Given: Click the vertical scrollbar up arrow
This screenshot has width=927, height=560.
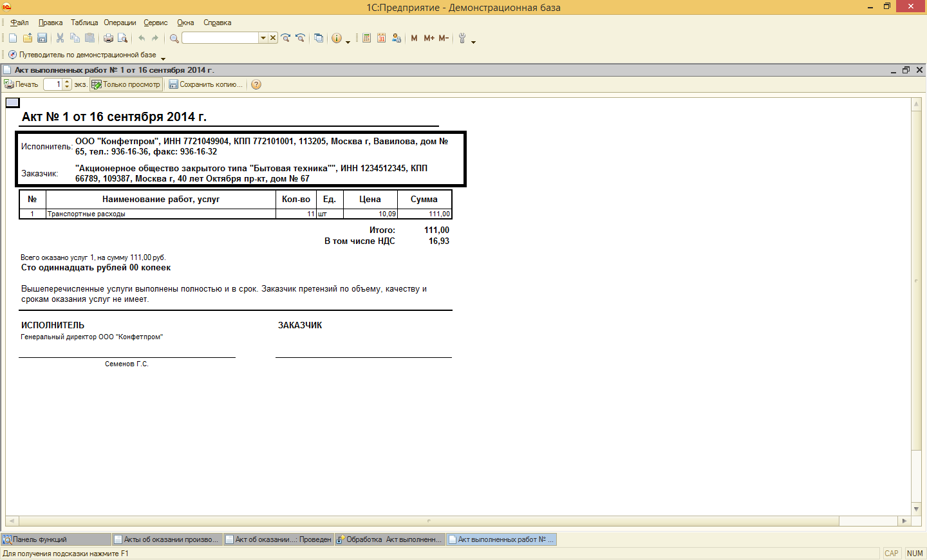Looking at the screenshot, I should click(917, 104).
